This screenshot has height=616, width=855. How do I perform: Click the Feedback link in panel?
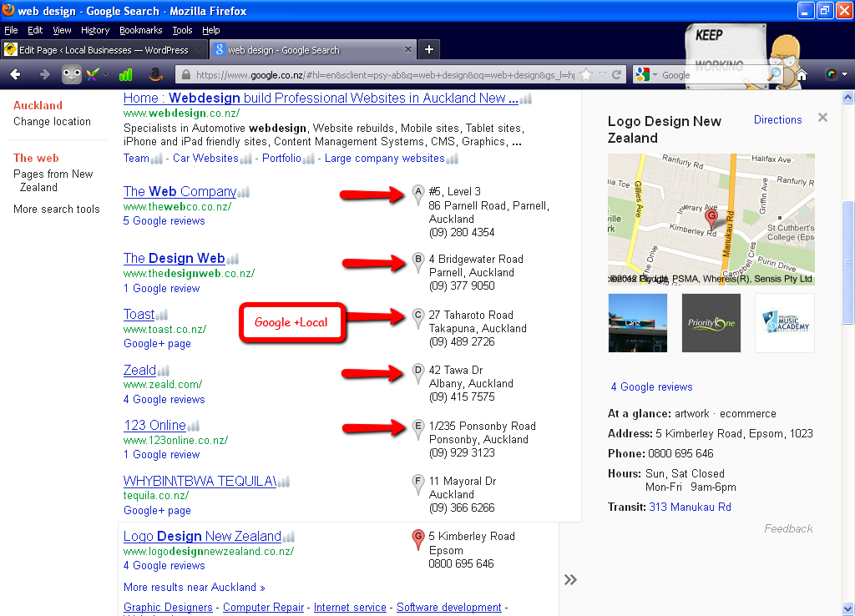pyautogui.click(x=788, y=528)
